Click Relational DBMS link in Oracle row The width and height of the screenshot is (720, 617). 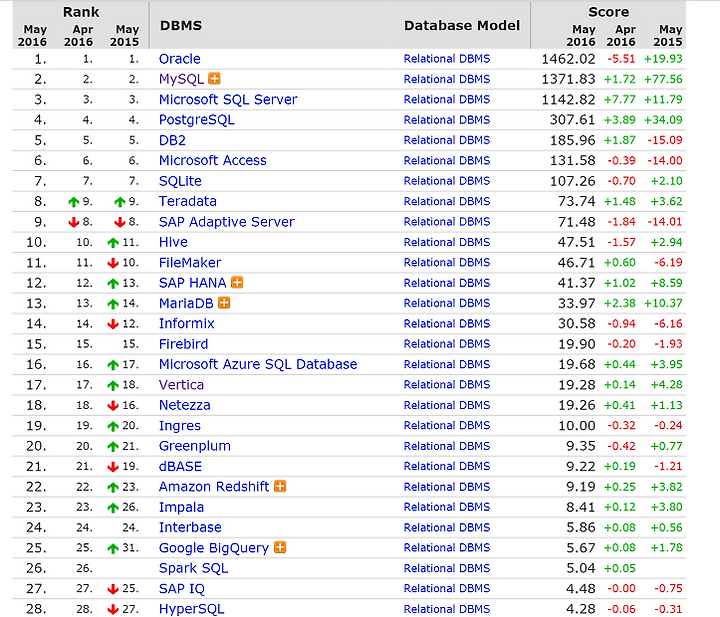tap(447, 59)
